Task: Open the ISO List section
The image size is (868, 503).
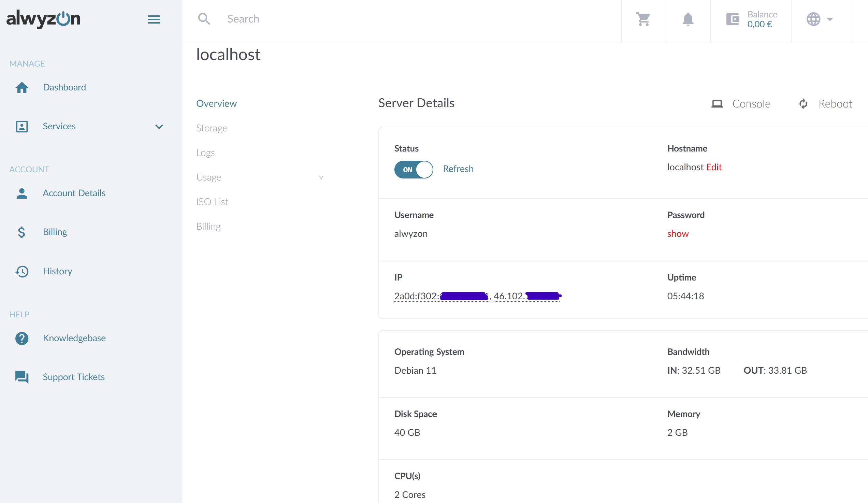Action: point(212,202)
